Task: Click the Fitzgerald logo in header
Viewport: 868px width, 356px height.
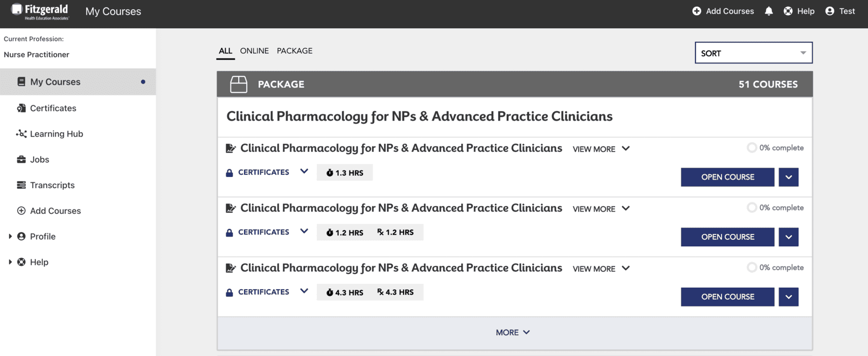Action: coord(41,11)
